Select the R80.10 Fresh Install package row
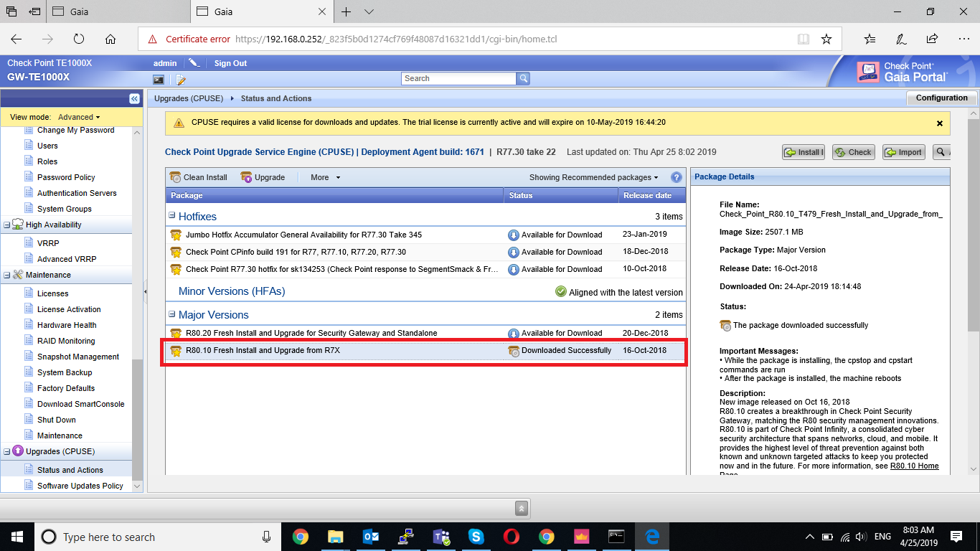980x551 pixels. coord(426,351)
